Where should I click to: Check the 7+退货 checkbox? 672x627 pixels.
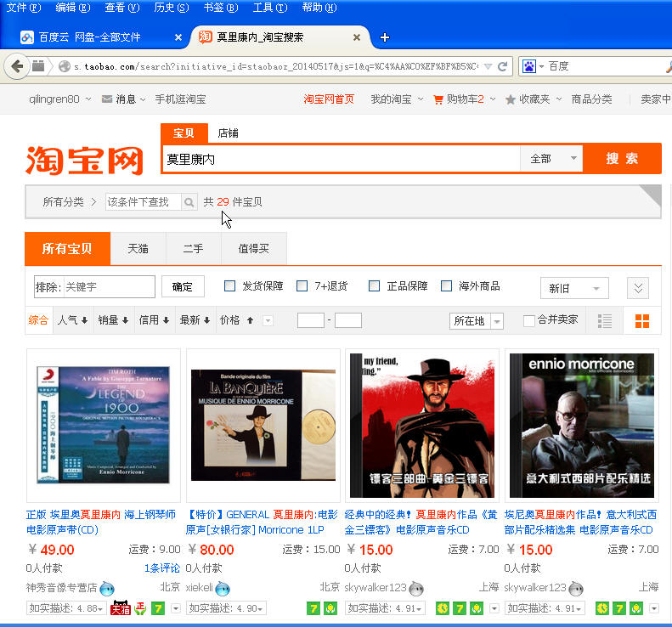pos(302,285)
